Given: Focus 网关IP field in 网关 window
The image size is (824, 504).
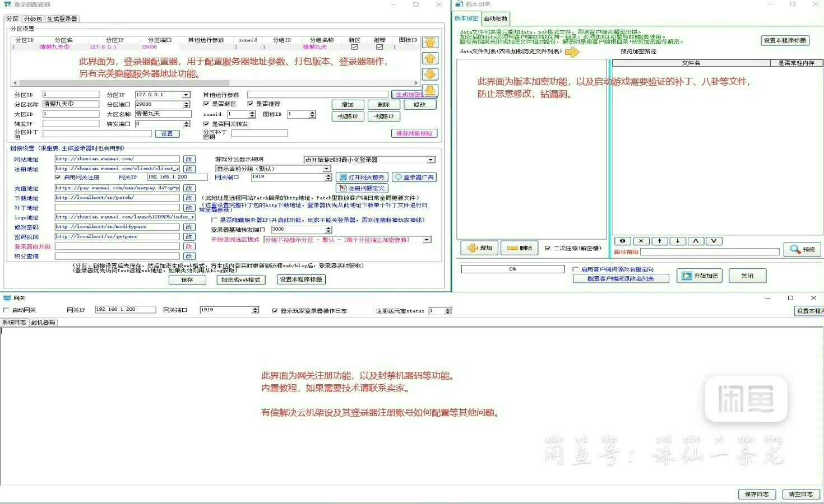Looking at the screenshot, I should pos(125,310).
